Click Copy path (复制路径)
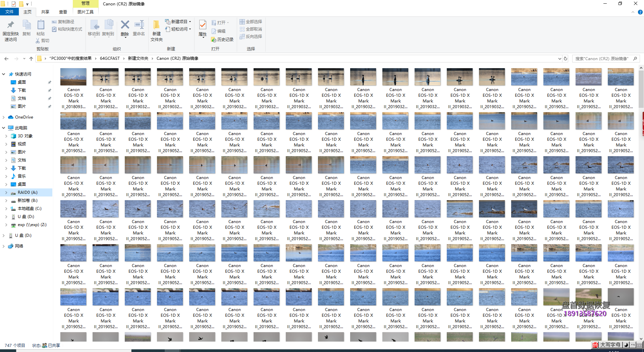Image resolution: width=644 pixels, height=352 pixels. click(x=63, y=22)
